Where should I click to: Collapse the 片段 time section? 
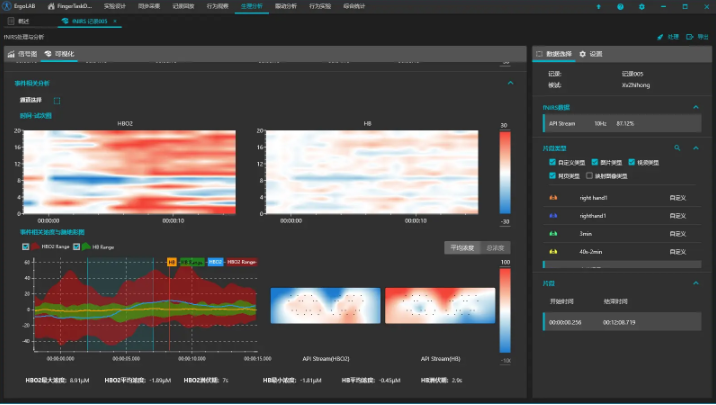coord(697,283)
